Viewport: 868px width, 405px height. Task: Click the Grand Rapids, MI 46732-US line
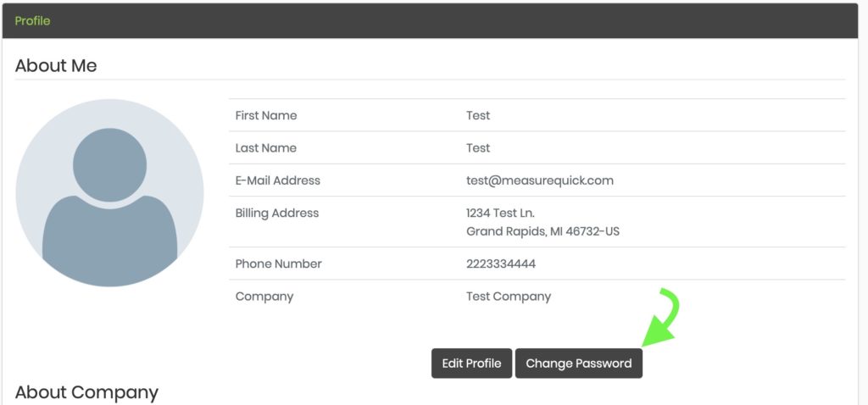tap(543, 231)
